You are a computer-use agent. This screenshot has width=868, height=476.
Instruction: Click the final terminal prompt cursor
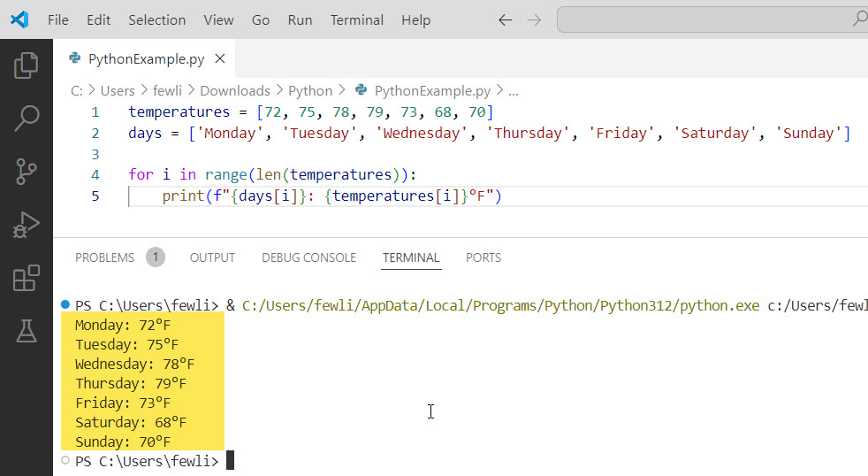231,460
